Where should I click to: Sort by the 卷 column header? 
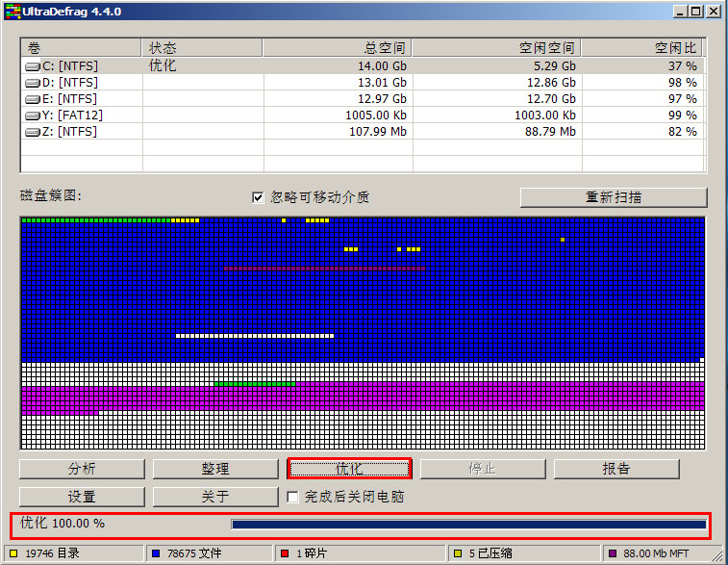coord(81,48)
